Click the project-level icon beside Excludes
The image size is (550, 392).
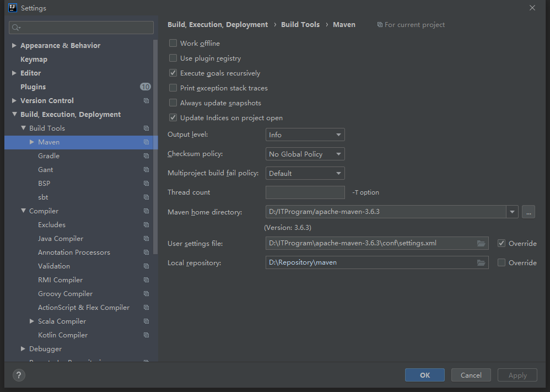click(x=146, y=225)
